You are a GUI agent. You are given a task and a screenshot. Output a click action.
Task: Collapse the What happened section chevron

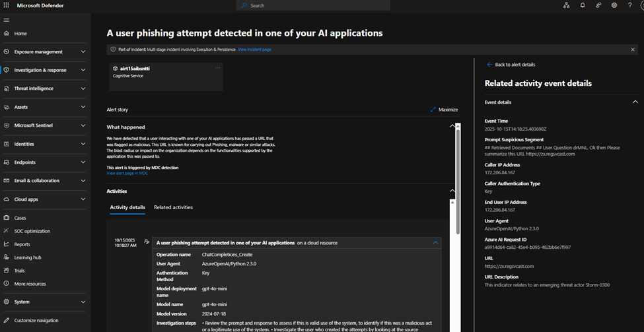452,127
